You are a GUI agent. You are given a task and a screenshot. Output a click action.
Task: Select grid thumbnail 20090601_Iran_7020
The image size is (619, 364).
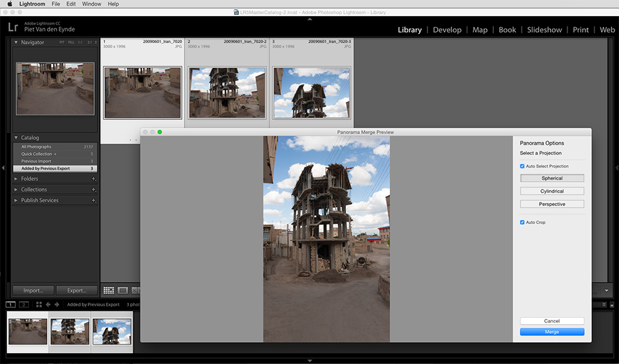[x=142, y=93]
